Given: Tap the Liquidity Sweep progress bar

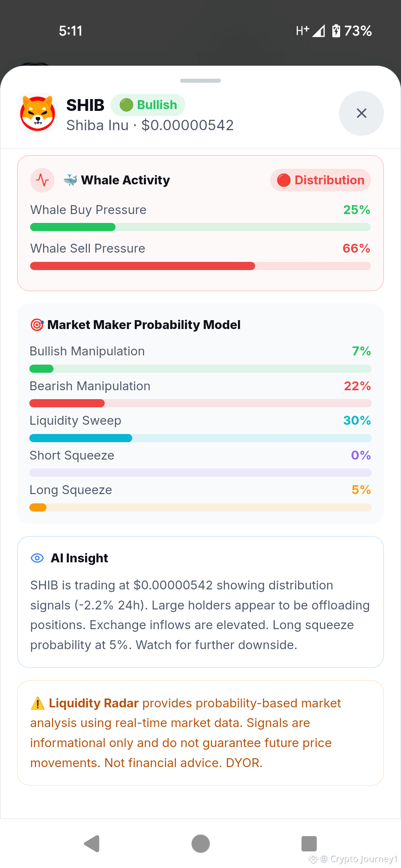Looking at the screenshot, I should (200, 438).
